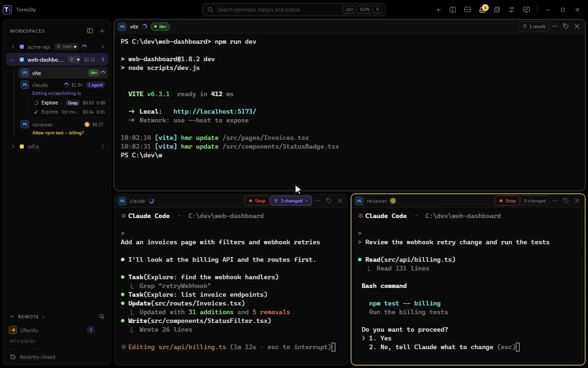This screenshot has height=368, width=588.
Task: Select the vite terminal in sidebar
Action: [x=63, y=73]
